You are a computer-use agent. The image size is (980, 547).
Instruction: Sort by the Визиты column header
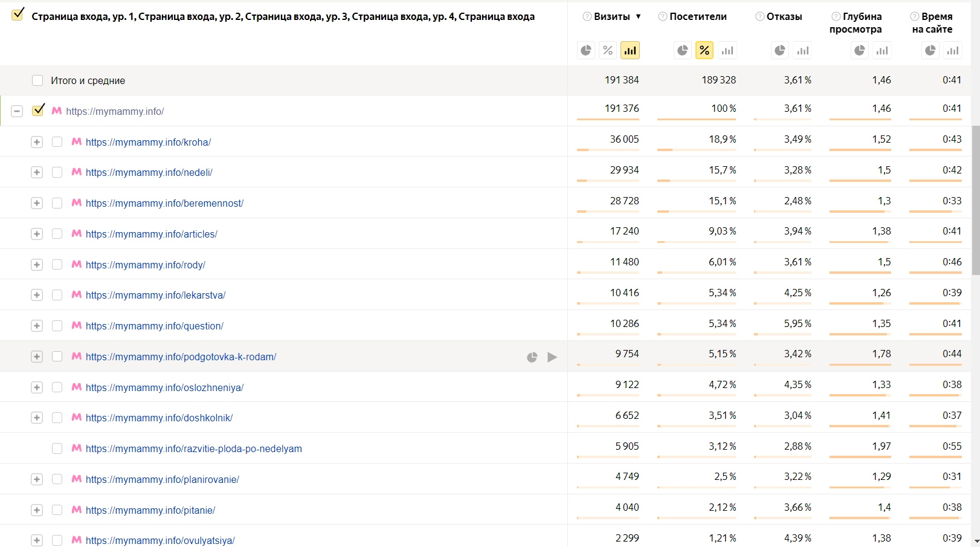coord(611,17)
